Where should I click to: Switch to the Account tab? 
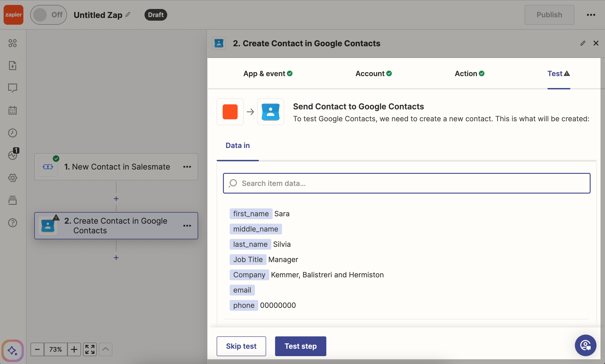pos(374,74)
